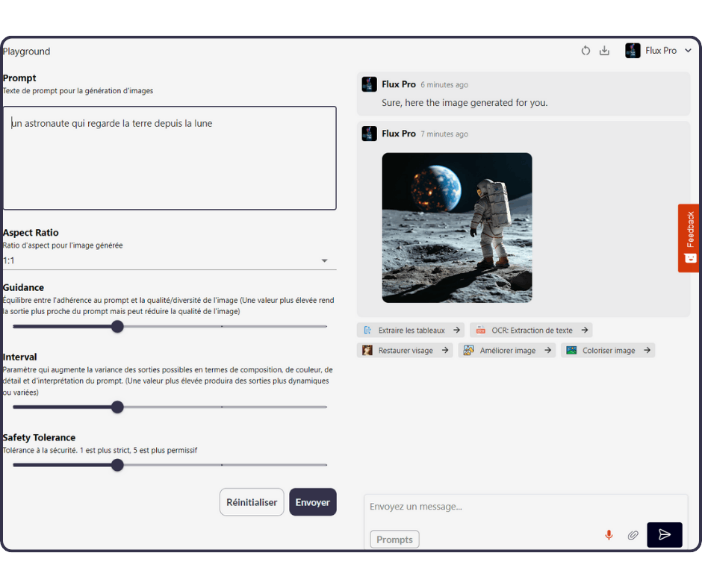Open the generated astronaut image thumbnail
Image resolution: width=702 pixels, height=588 pixels.
[456, 228]
